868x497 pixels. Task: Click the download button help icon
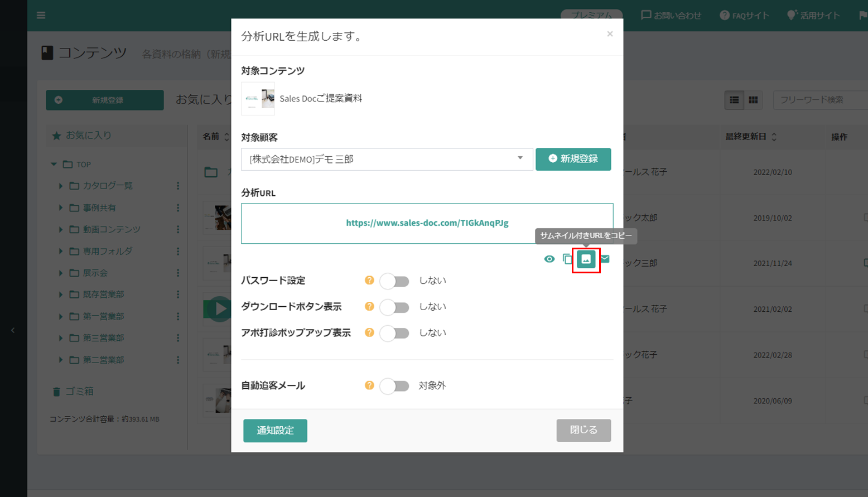369,306
